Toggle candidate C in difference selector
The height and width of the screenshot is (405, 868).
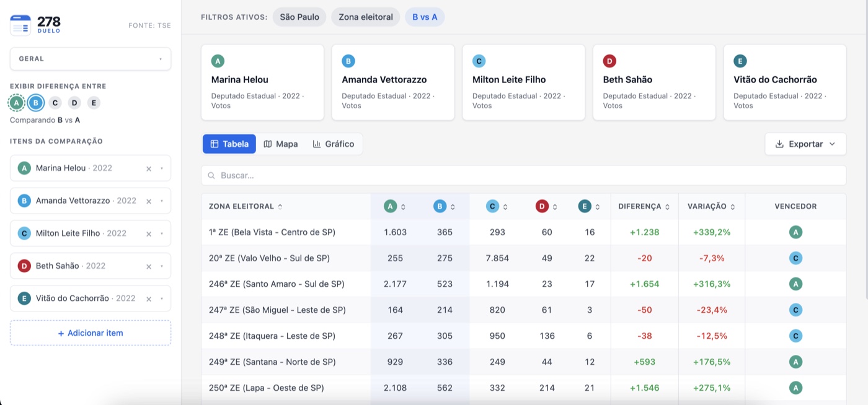coord(55,103)
